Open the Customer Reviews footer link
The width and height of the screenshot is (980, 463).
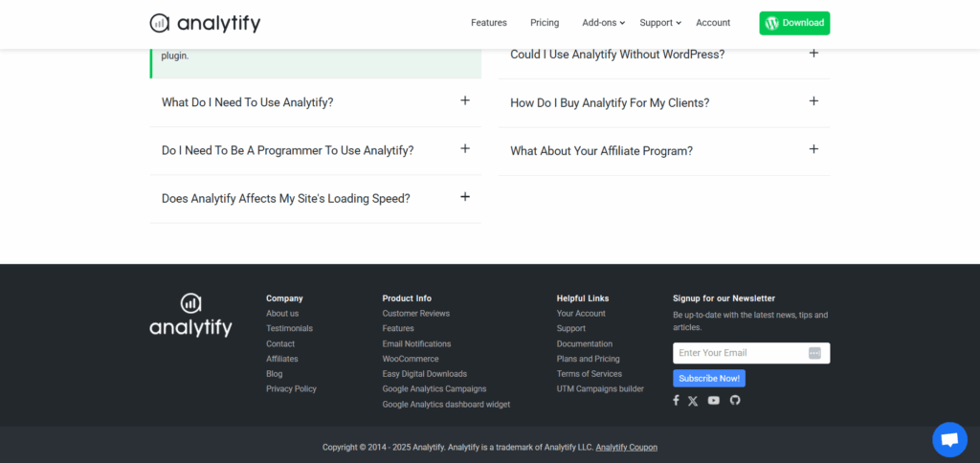(416, 314)
